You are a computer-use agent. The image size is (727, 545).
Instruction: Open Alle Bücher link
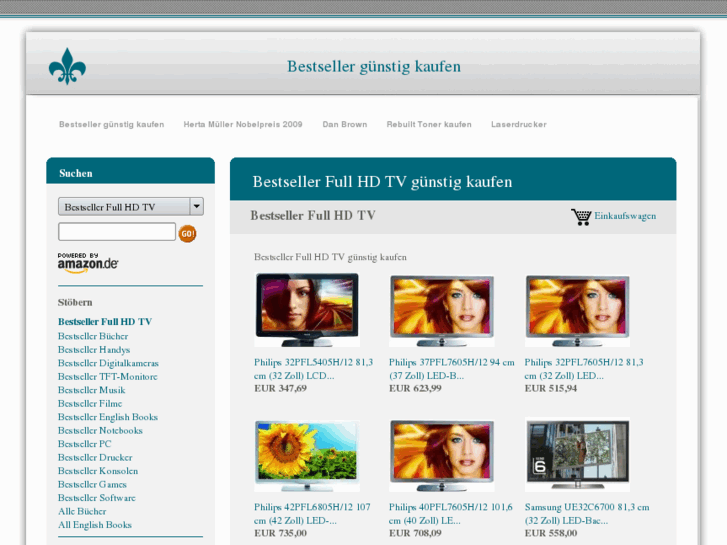[x=82, y=511]
